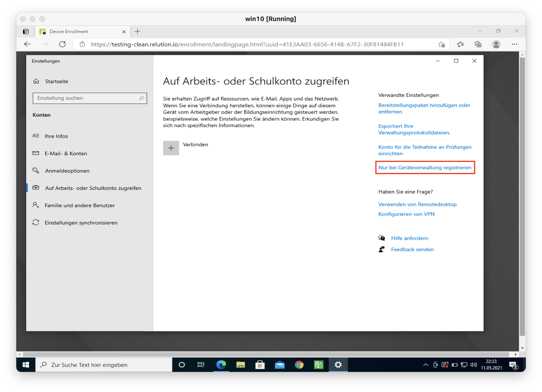
Task: Open the Startseite home icon
Action: 36,81
